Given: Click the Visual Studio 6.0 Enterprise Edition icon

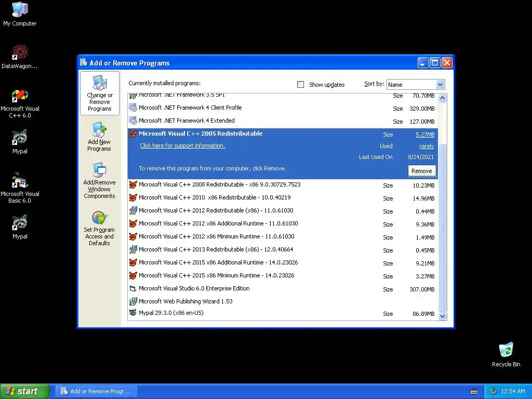Looking at the screenshot, I should click(133, 289).
